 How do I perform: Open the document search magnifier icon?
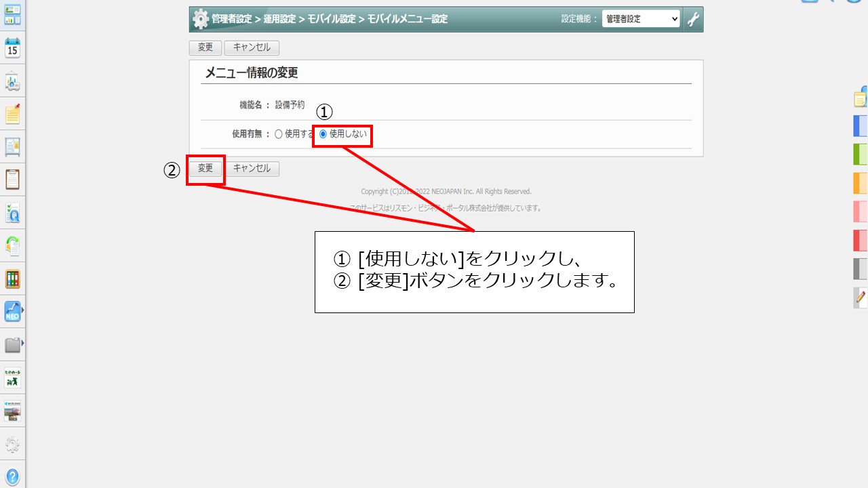pos(12,213)
